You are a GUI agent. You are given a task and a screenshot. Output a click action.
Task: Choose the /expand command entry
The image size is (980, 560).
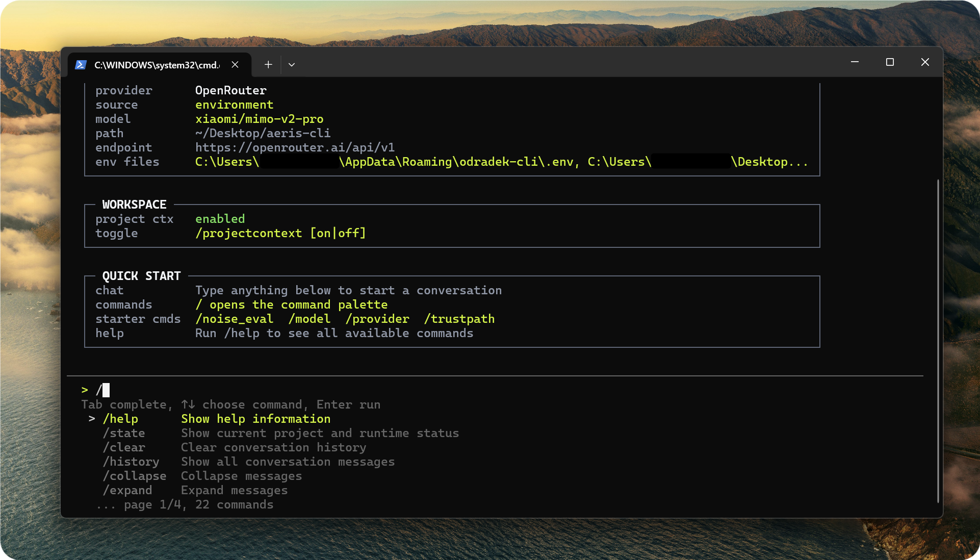click(127, 491)
